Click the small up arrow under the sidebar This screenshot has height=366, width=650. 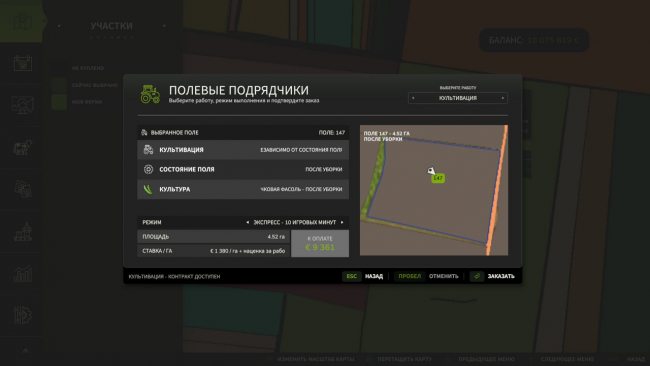pyautogui.click(x=25, y=350)
